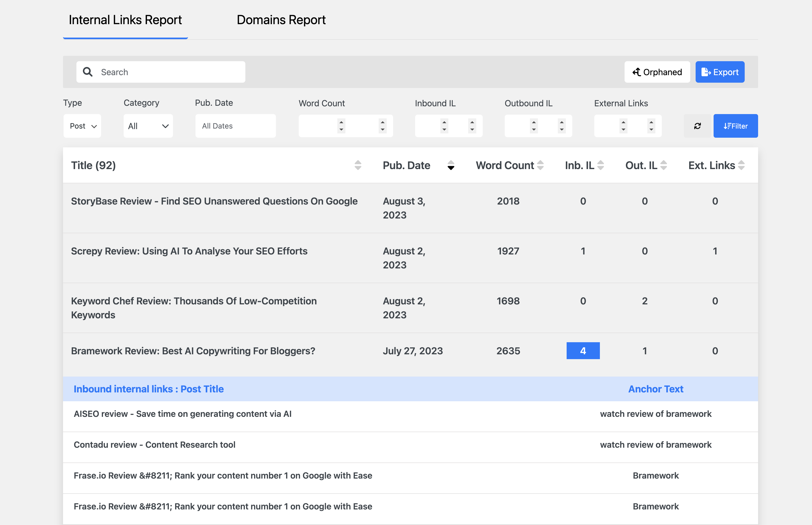Viewport: 812px width, 525px height.
Task: Adjust Outbound IL minimum stepper
Action: coord(534,126)
